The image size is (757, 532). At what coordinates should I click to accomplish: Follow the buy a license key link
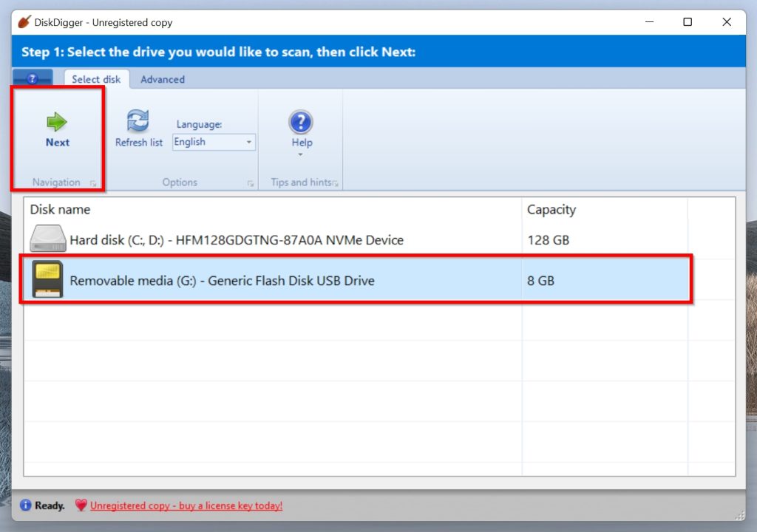pyautogui.click(x=186, y=506)
